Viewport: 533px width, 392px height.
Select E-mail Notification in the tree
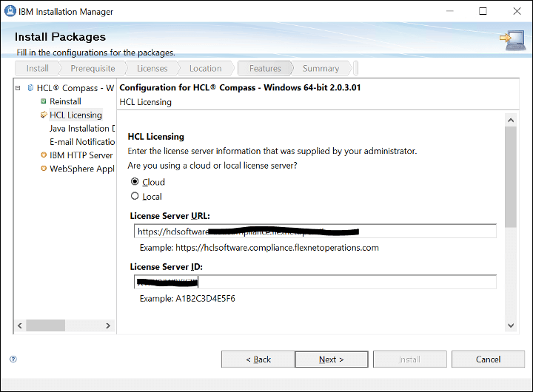pyautogui.click(x=82, y=142)
